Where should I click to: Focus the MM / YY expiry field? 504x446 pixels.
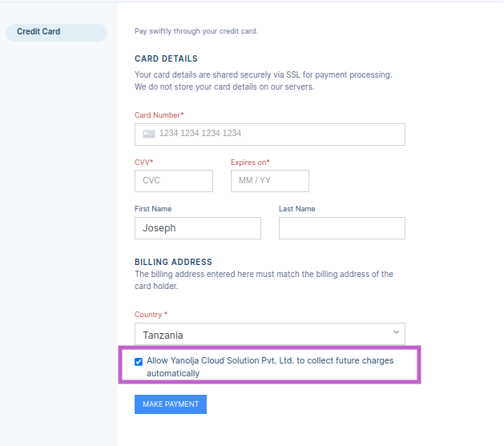pos(269,181)
